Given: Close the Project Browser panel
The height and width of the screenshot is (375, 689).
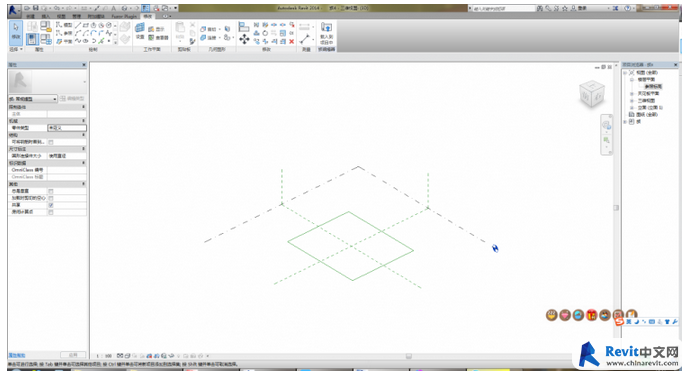Looking at the screenshot, I should [675, 65].
